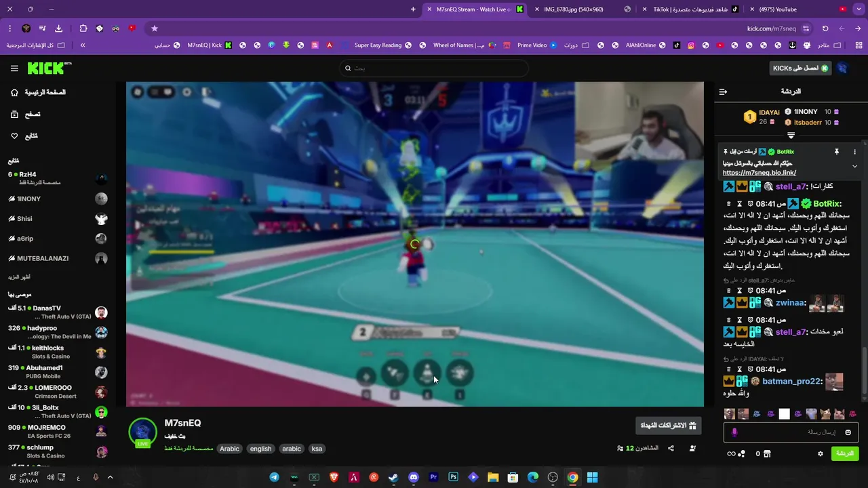Click the Arabic tag

point(229,449)
